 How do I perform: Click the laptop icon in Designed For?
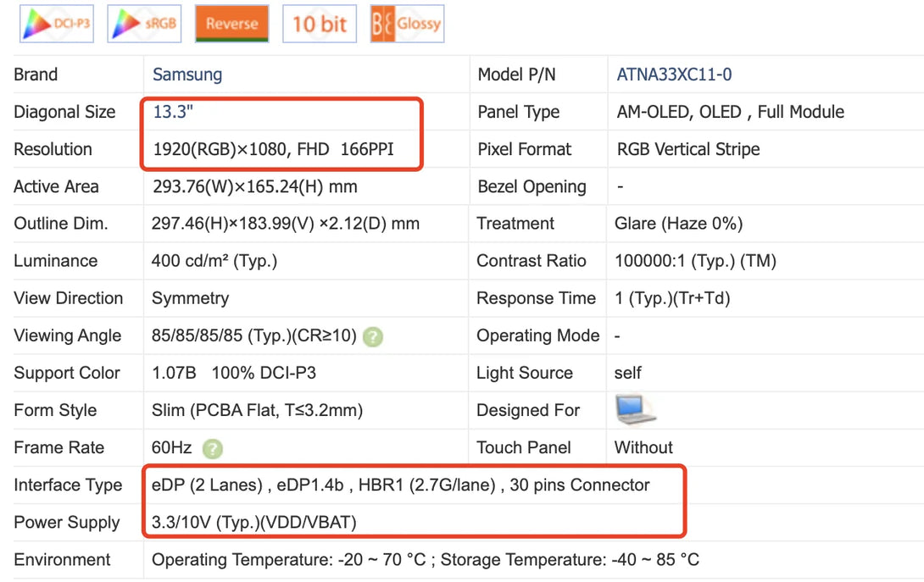click(x=636, y=410)
